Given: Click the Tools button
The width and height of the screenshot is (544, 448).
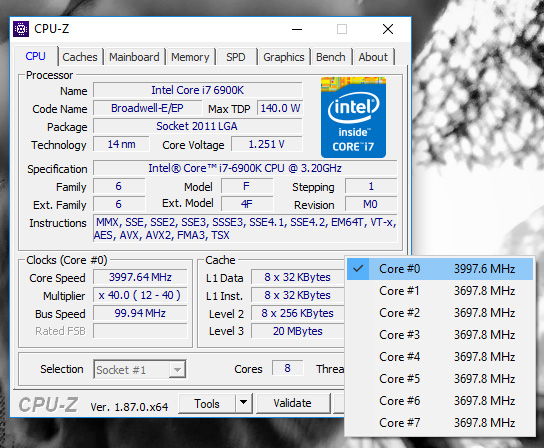Looking at the screenshot, I should pos(207,404).
